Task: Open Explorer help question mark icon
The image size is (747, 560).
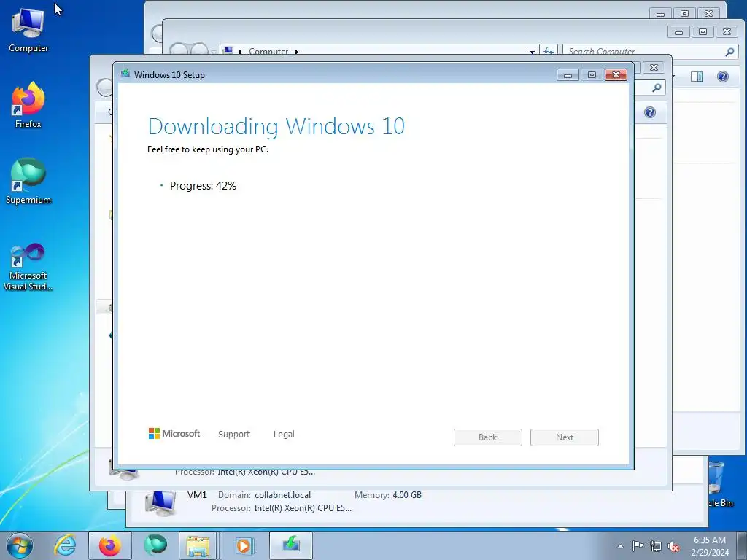Action: [723, 77]
